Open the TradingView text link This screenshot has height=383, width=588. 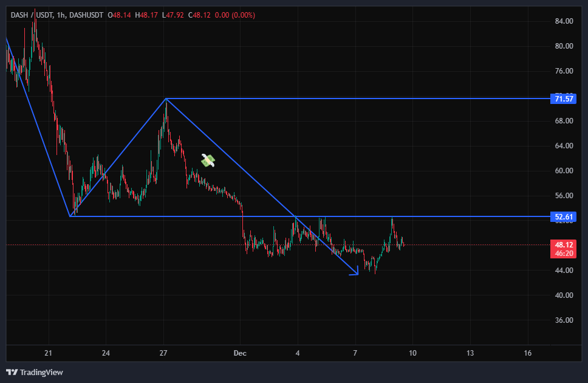pos(41,372)
